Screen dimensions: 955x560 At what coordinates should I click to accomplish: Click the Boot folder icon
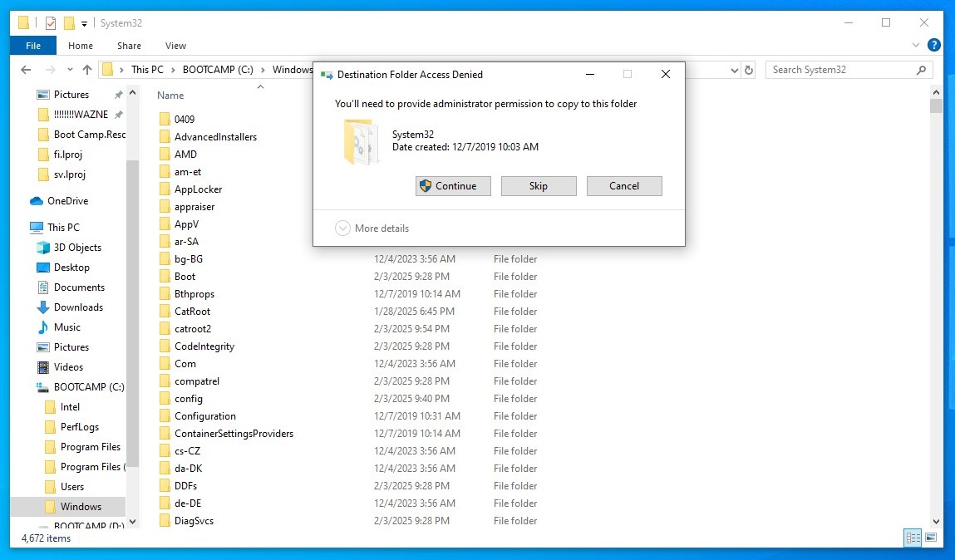point(165,277)
